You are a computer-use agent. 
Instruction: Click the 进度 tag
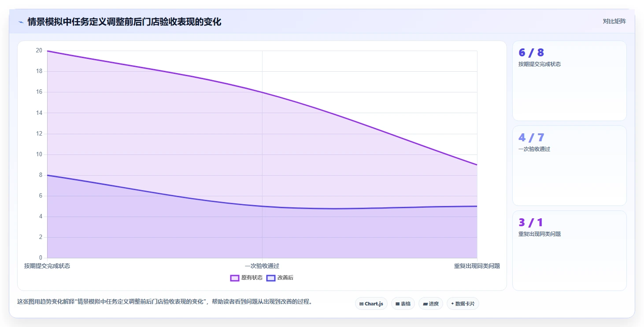pos(431,304)
